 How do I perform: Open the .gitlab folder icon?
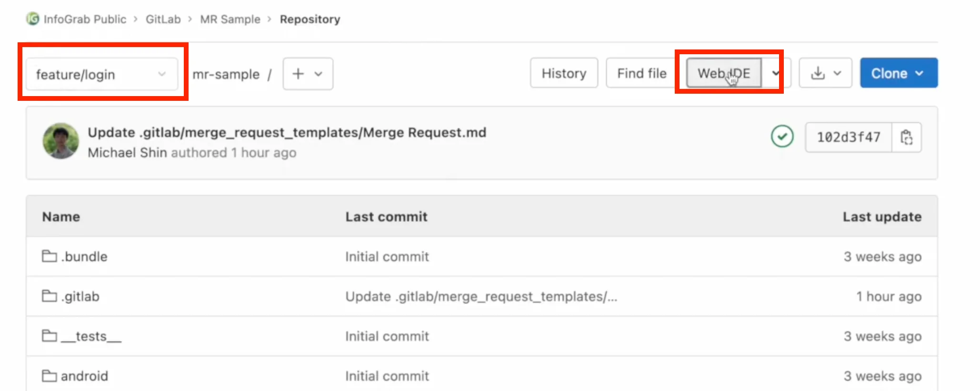point(49,296)
